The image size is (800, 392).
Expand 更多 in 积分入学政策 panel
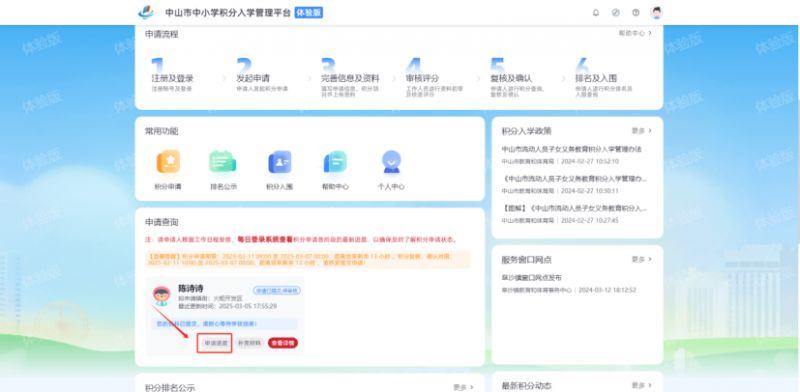[x=642, y=131]
